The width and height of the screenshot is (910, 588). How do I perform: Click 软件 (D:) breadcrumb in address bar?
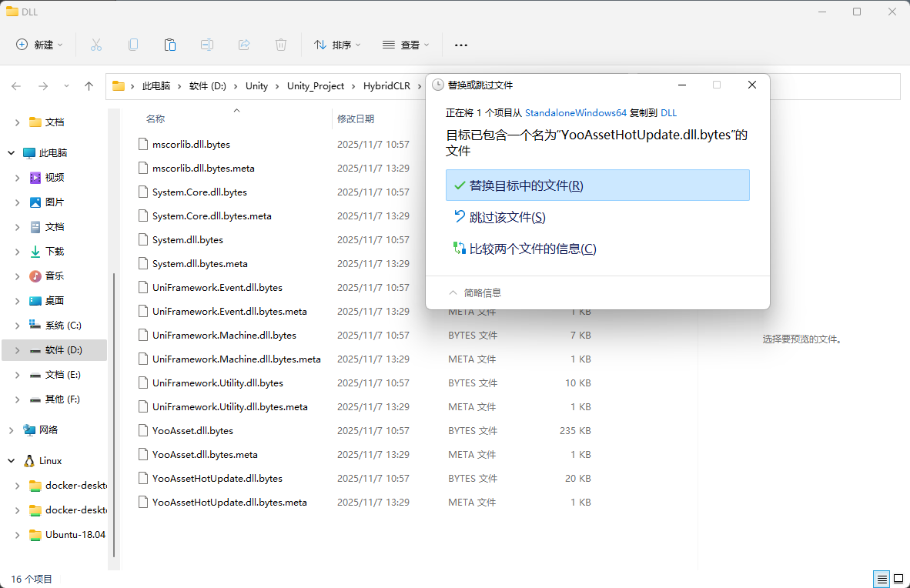point(208,86)
